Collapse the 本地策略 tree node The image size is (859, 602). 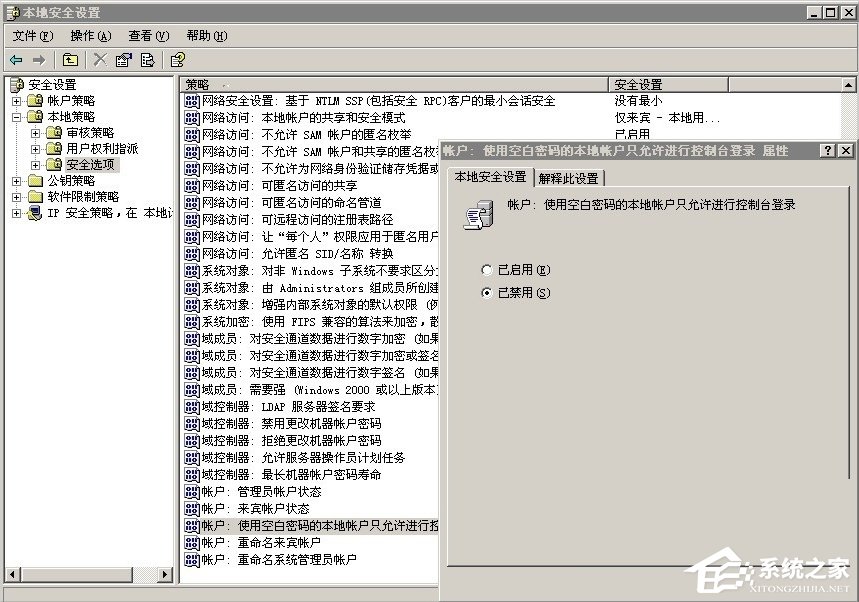point(16,117)
